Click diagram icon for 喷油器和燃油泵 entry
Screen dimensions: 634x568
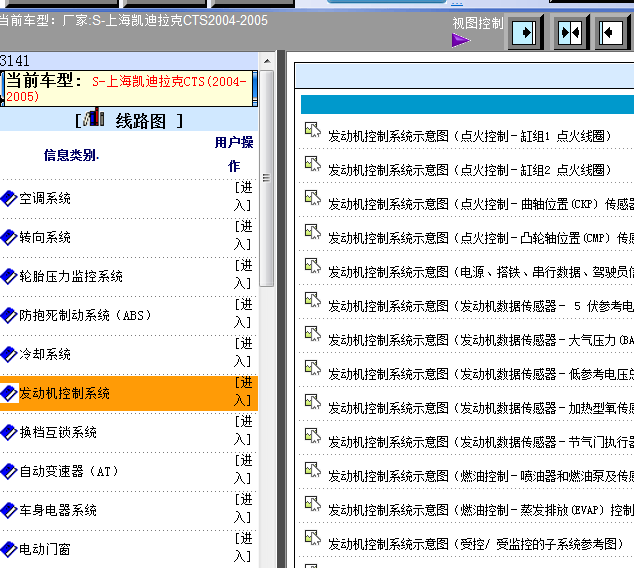click(313, 470)
